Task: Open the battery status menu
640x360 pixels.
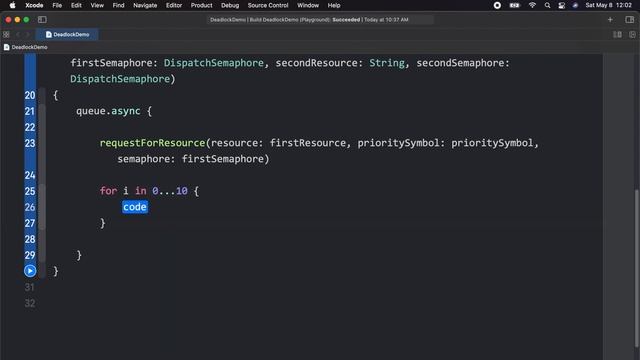Action: point(514,5)
